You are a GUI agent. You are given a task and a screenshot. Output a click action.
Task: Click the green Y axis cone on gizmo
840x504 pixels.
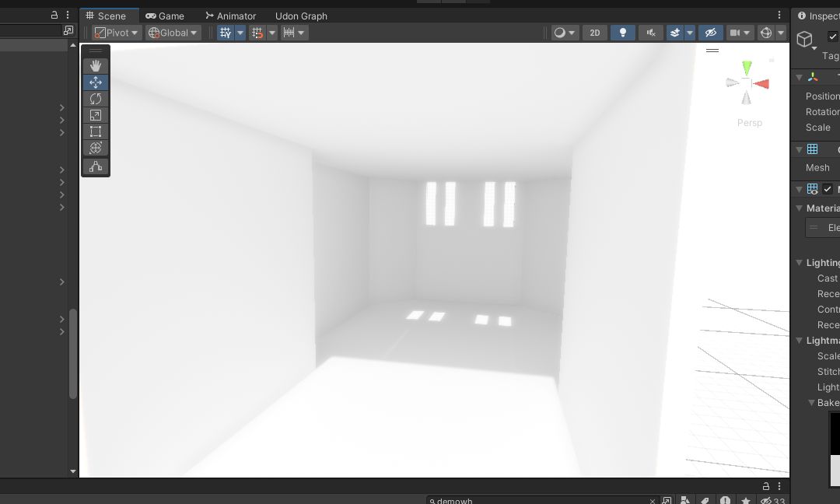coord(747,68)
